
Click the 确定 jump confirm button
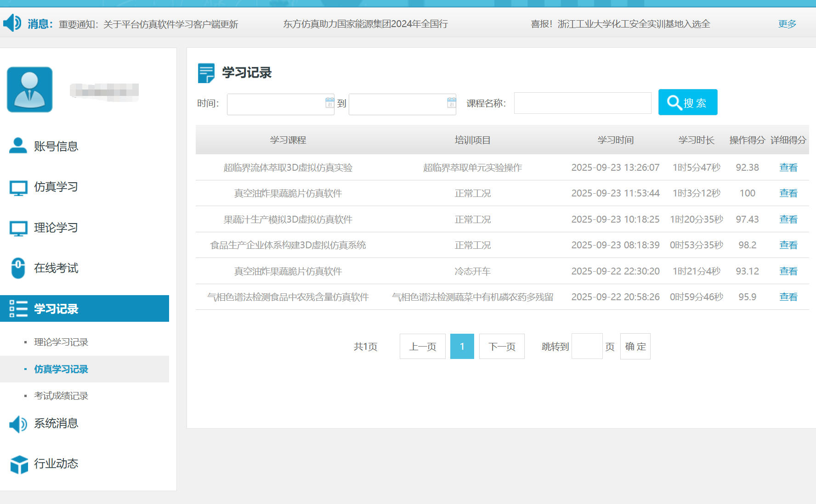635,347
